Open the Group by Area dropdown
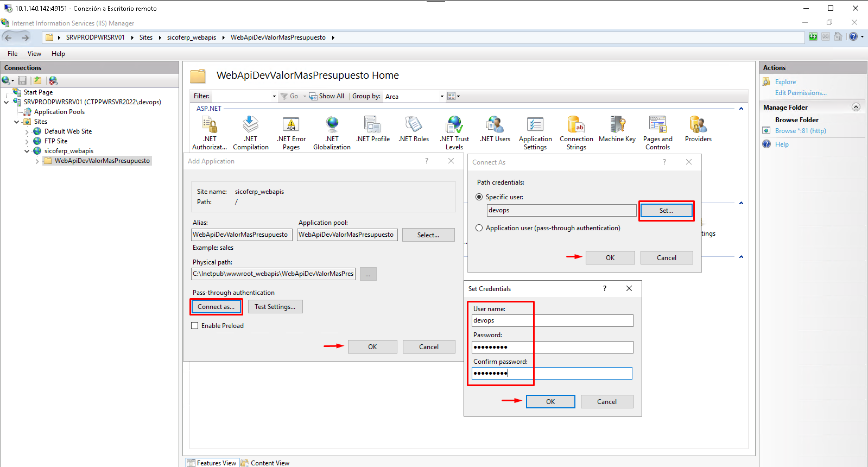 click(415, 96)
